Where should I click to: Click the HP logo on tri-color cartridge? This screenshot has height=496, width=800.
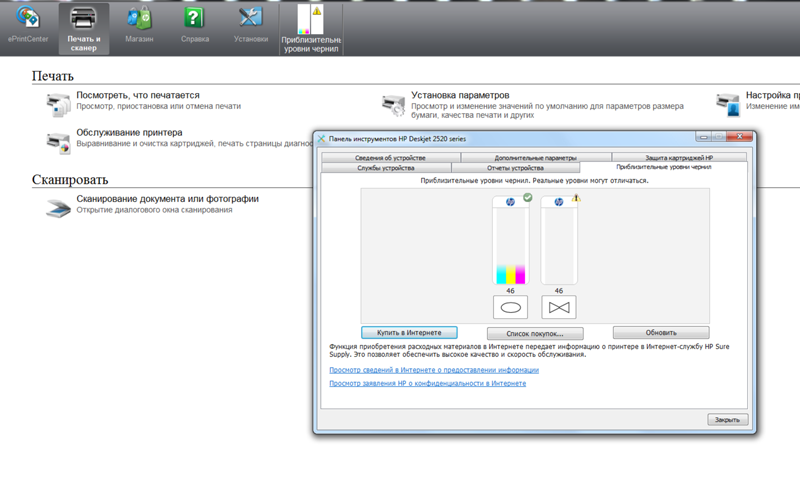tap(510, 202)
